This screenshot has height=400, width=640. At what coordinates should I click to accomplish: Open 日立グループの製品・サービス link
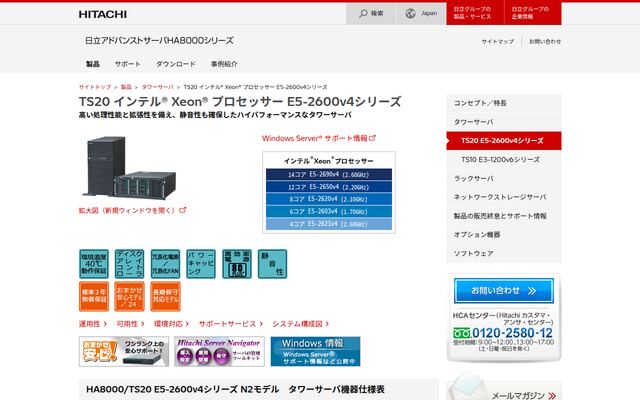[x=475, y=13]
